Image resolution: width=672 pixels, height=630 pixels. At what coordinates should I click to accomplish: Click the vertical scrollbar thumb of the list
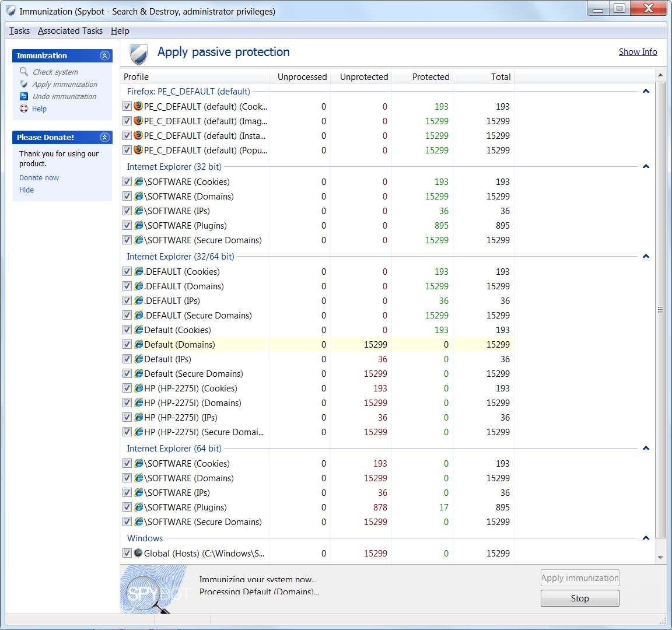pyautogui.click(x=660, y=309)
